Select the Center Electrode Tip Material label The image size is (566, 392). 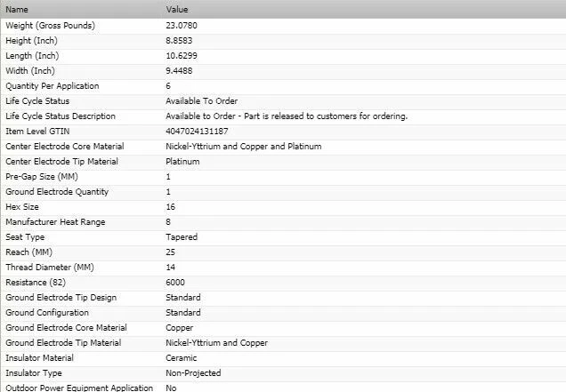61,162
